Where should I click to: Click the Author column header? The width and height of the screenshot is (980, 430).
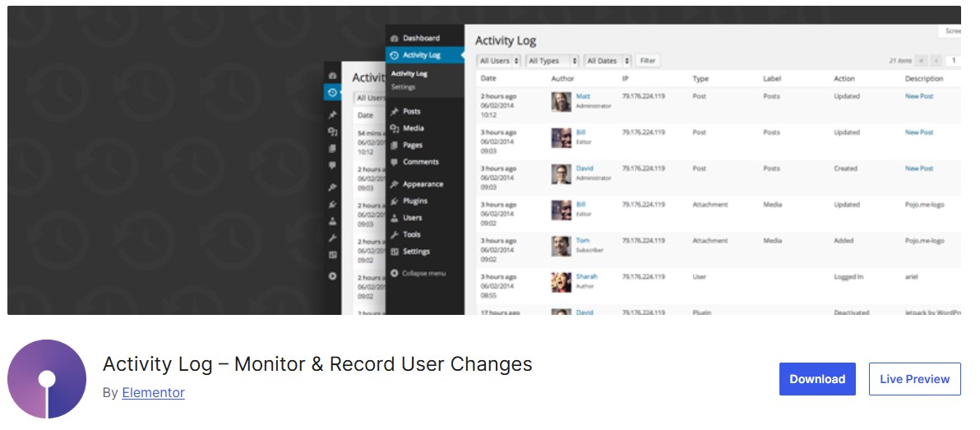562,79
